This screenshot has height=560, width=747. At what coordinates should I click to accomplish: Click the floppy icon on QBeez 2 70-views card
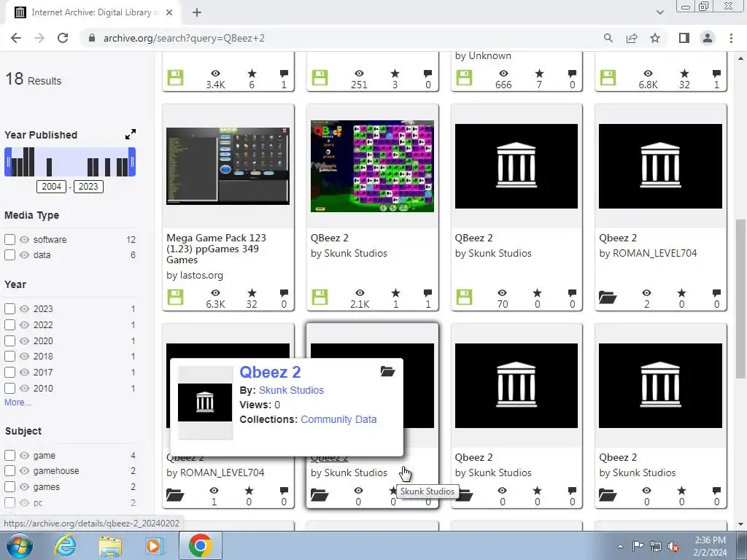(x=464, y=297)
